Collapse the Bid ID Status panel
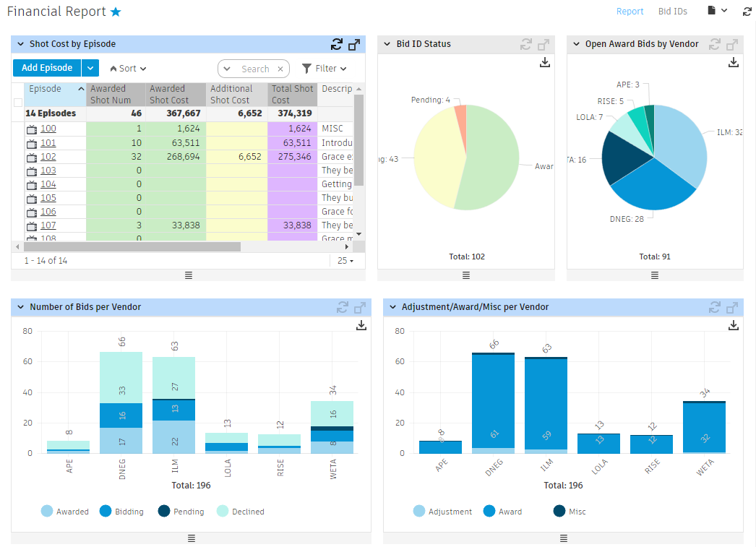Viewport: 756px width, 547px height. (x=387, y=44)
